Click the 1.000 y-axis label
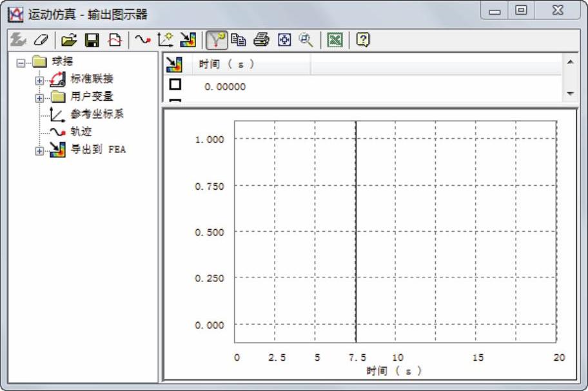This screenshot has width=588, height=391. [x=210, y=139]
